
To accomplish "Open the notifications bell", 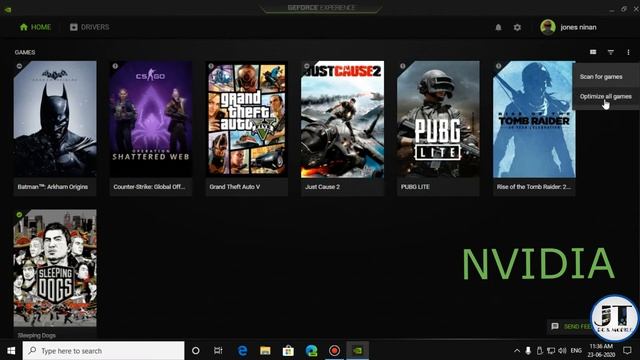I will pyautogui.click(x=498, y=27).
